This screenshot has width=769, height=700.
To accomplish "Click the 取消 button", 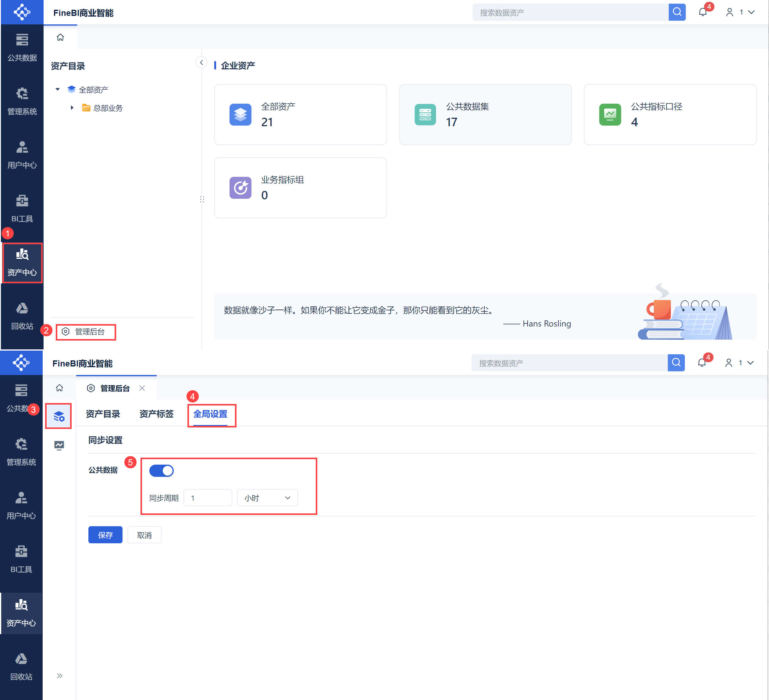I will (144, 535).
